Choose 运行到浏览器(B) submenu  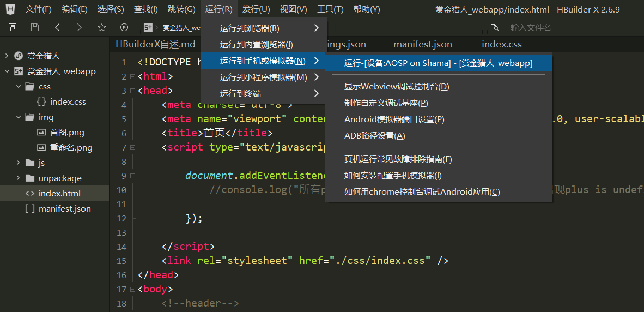click(x=264, y=28)
